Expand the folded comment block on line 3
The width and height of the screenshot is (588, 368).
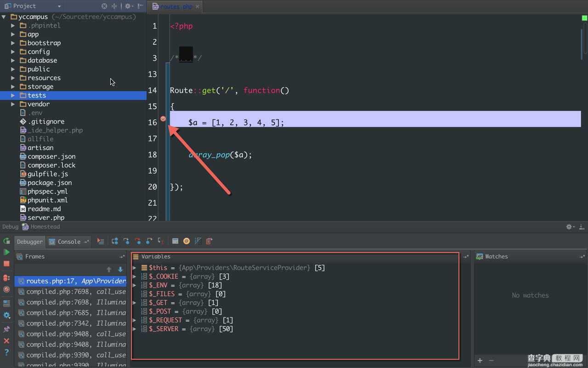186,55
